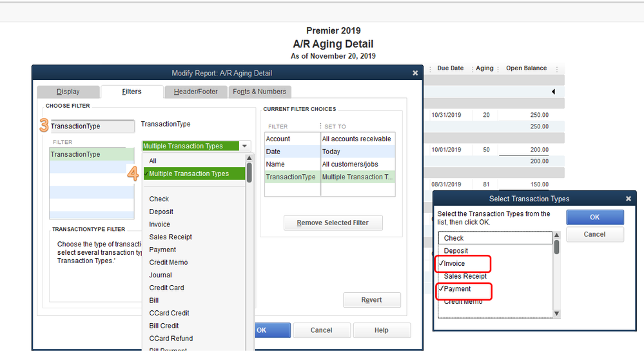Screen dimensions: 644x358
Task: Select TransactionType row in current filter choices
Action: [x=330, y=177]
